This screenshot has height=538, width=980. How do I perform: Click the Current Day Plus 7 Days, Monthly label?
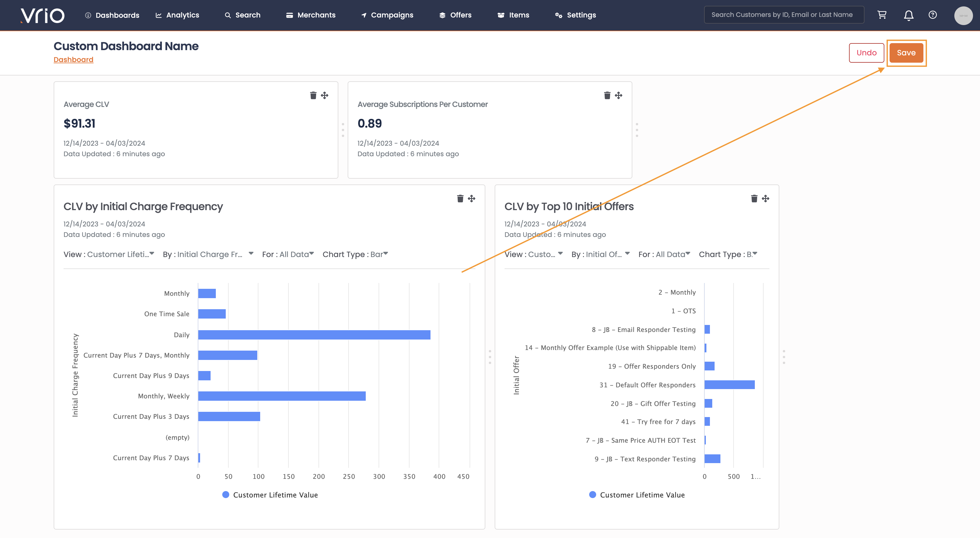136,355
